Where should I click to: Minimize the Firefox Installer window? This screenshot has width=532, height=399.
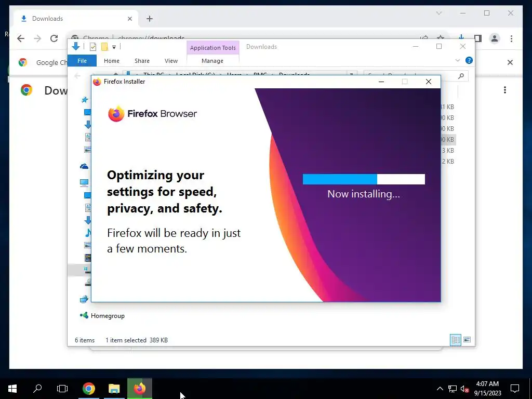381,82
